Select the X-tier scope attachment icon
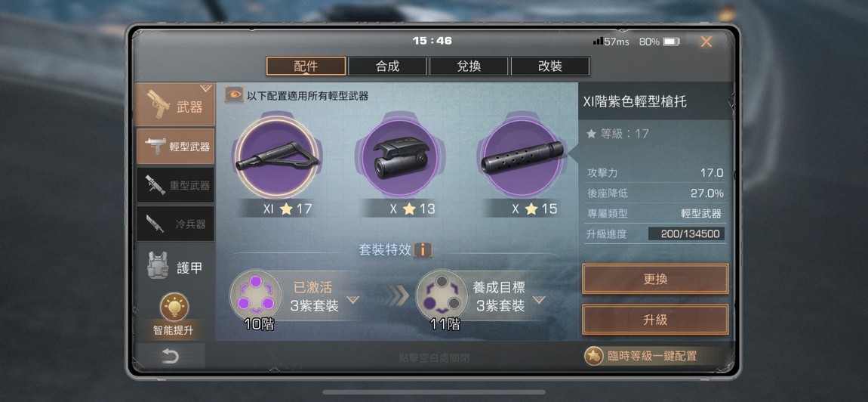The image size is (868, 402). 400,157
